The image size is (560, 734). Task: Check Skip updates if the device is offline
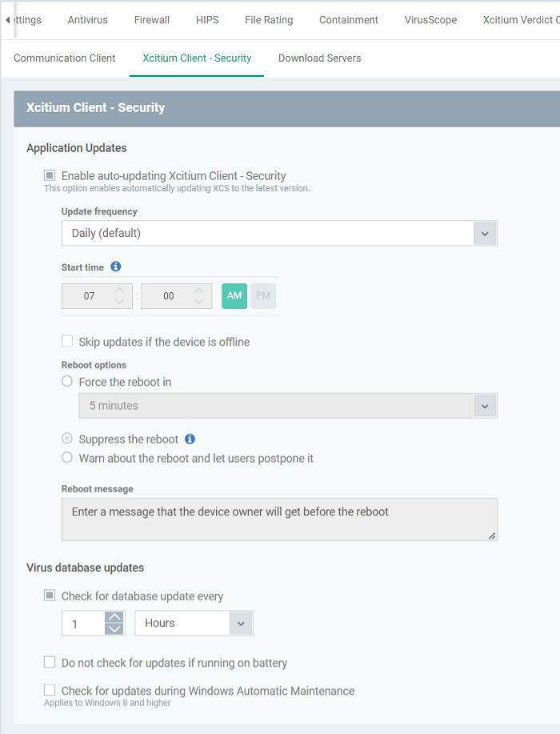(x=67, y=341)
